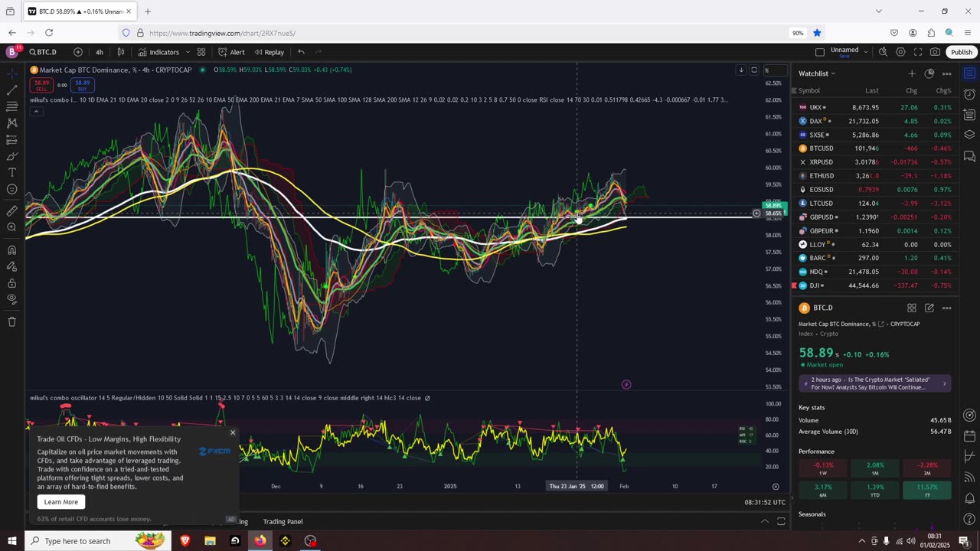Image resolution: width=980 pixels, height=551 pixels.
Task: Click Learn More on the FXCM ad
Action: [60, 502]
